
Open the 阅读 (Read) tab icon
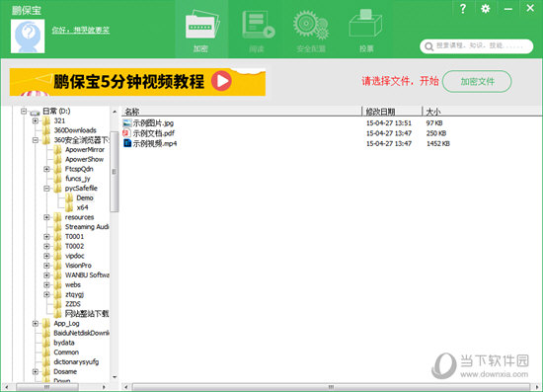coord(258,25)
